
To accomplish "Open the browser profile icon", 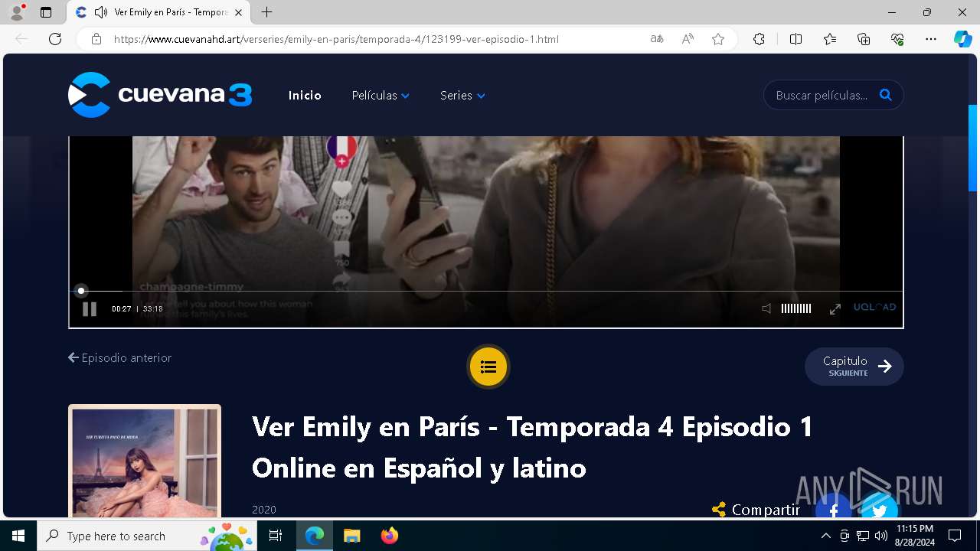I will tap(17, 12).
